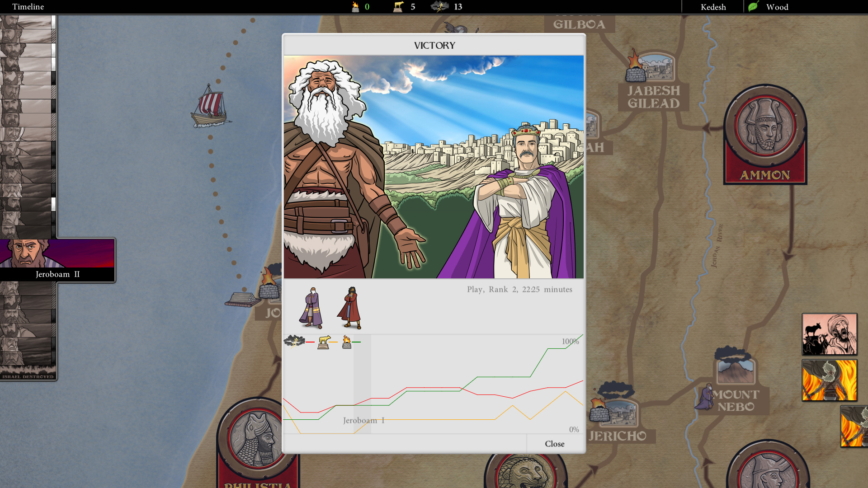Viewport: 868px width, 488px height.
Task: Toggle the burning altar line in the chart legend
Action: (347, 342)
